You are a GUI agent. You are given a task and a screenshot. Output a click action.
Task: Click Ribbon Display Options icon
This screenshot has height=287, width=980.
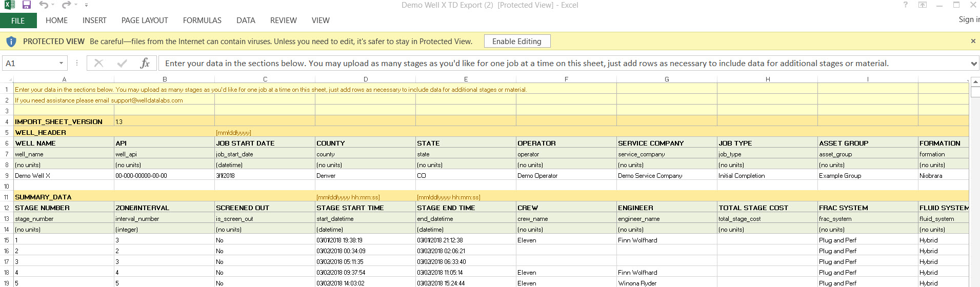[923, 5]
